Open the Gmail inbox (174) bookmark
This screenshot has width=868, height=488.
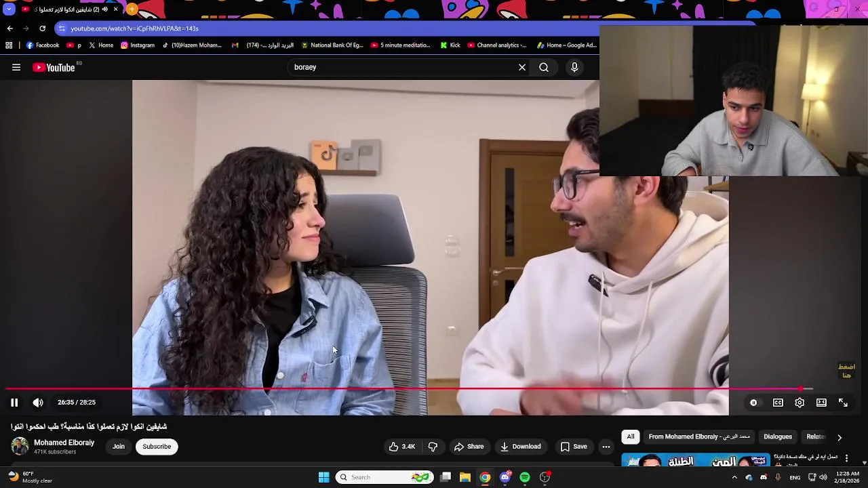tap(262, 45)
